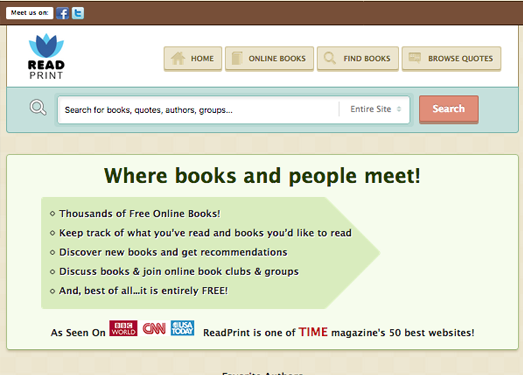This screenshot has height=375, width=523.
Task: Click the BBC World logo
Action: tap(123, 328)
